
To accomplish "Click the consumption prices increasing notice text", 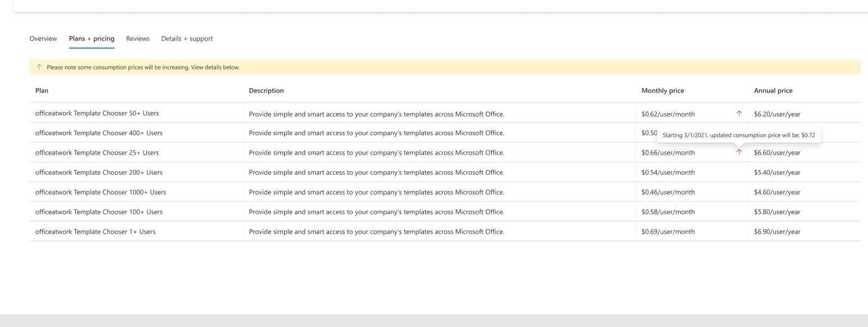I will point(143,67).
